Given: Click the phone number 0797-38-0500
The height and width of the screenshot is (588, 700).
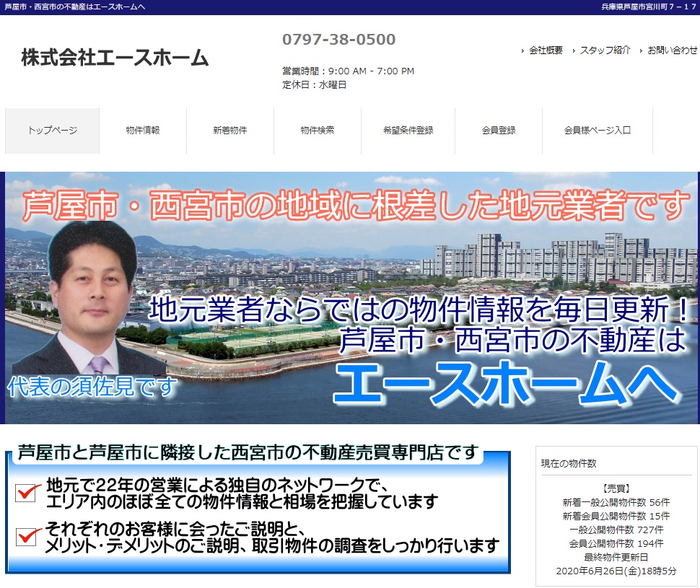Looking at the screenshot, I should (x=339, y=39).
